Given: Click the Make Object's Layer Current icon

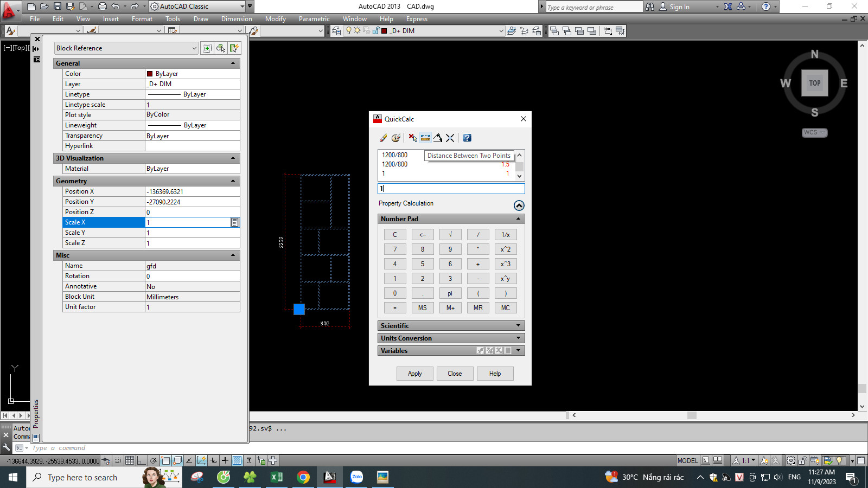Looking at the screenshot, I should point(512,31).
